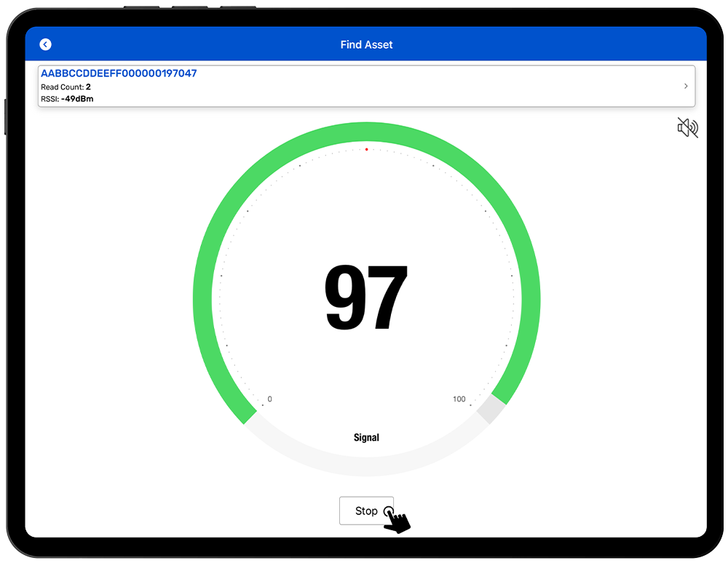This screenshot has height=563, width=728.
Task: Tap the large 97 signal value
Action: pos(366,298)
